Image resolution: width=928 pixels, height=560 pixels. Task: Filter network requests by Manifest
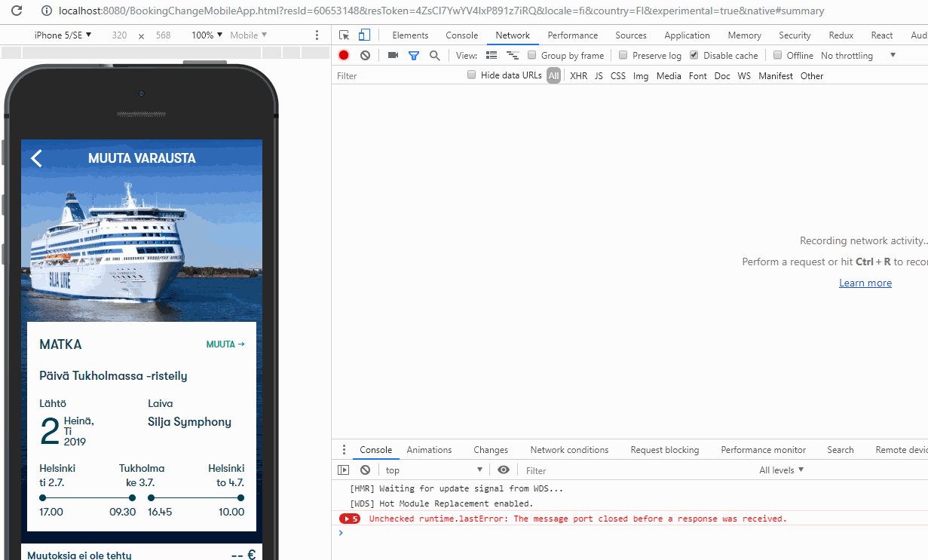point(776,75)
